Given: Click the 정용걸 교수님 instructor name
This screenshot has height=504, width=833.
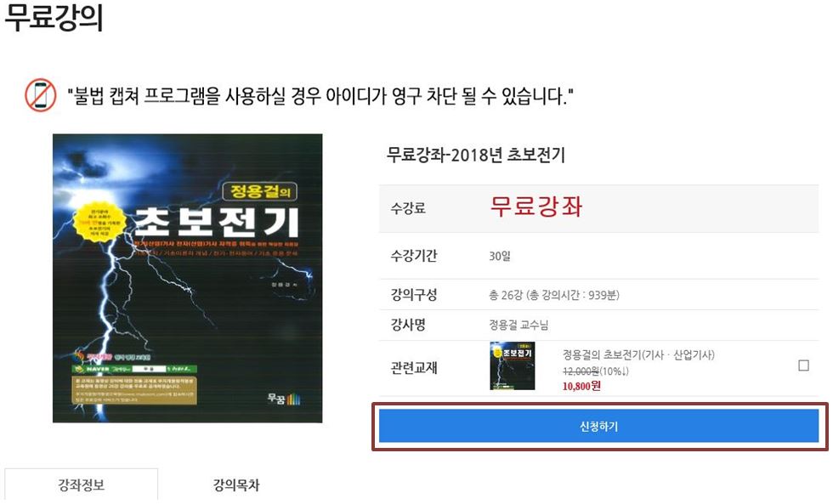Looking at the screenshot, I should click(518, 325).
